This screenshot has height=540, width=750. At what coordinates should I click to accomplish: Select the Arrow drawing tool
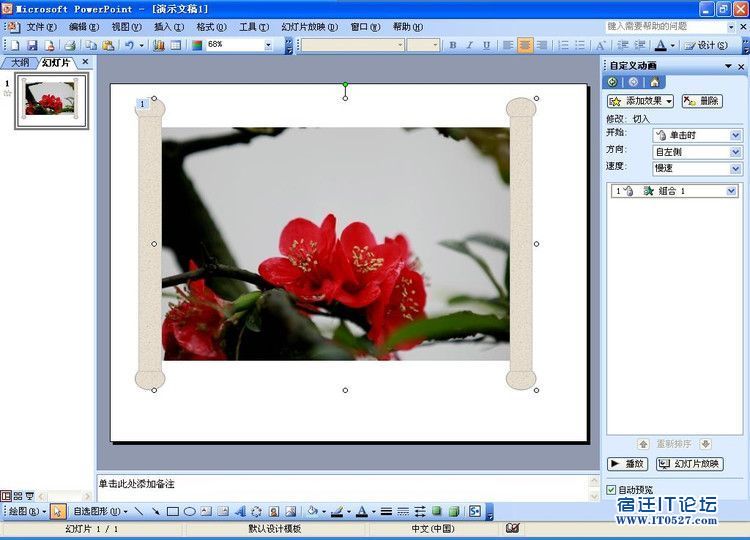tap(155, 511)
